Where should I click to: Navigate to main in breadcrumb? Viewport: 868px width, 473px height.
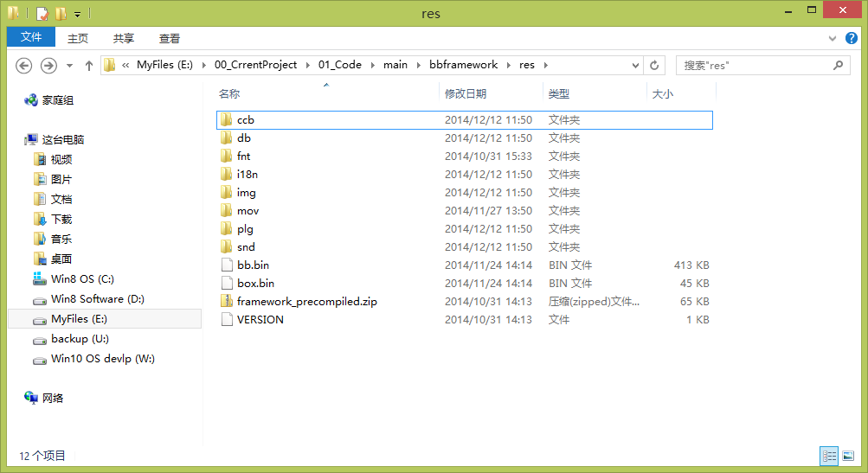pos(395,65)
